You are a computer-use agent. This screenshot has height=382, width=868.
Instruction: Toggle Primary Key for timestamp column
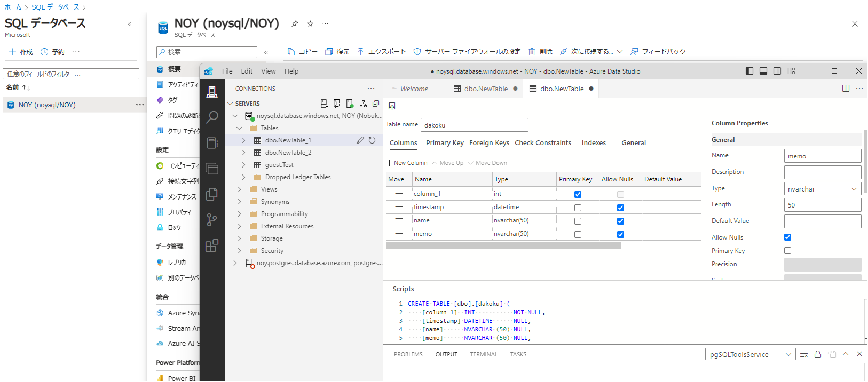pyautogui.click(x=578, y=208)
